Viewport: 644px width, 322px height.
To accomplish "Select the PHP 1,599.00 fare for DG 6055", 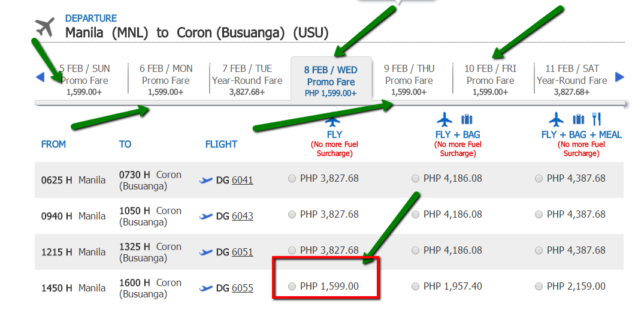I will (x=292, y=287).
